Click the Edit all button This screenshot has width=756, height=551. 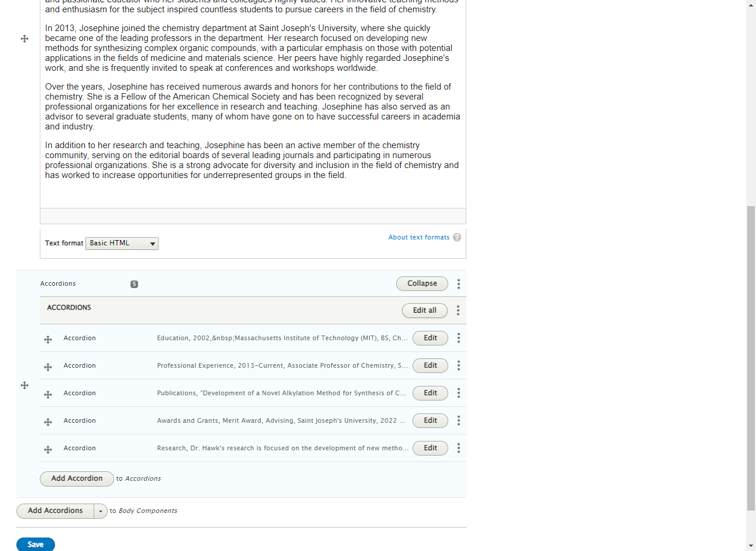425,310
